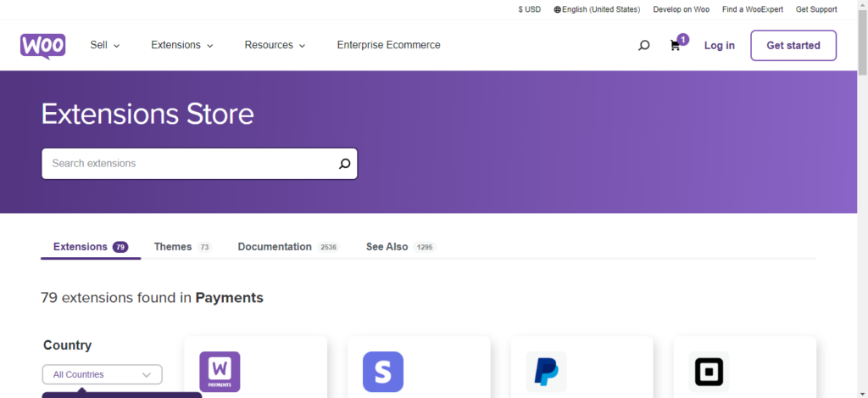
Task: Expand the Extensions menu
Action: 182,46
